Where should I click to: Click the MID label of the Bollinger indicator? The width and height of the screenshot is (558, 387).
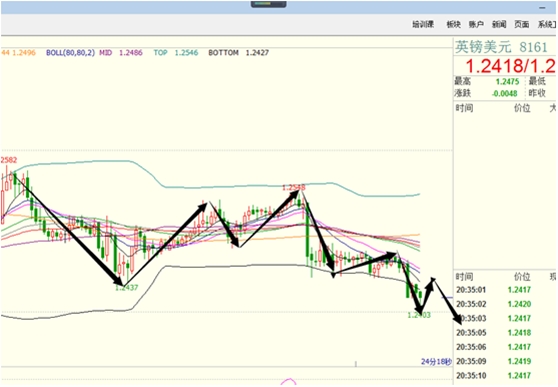pyautogui.click(x=105, y=53)
